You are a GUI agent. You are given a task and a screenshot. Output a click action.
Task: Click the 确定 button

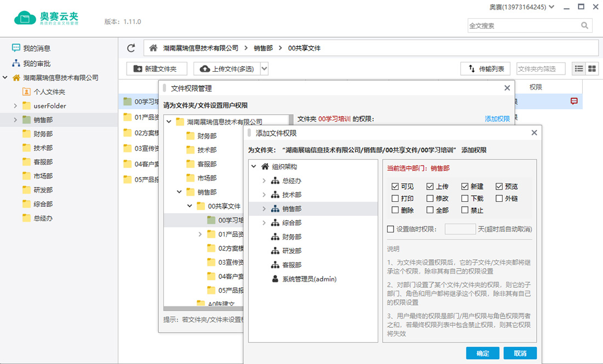pos(482,353)
